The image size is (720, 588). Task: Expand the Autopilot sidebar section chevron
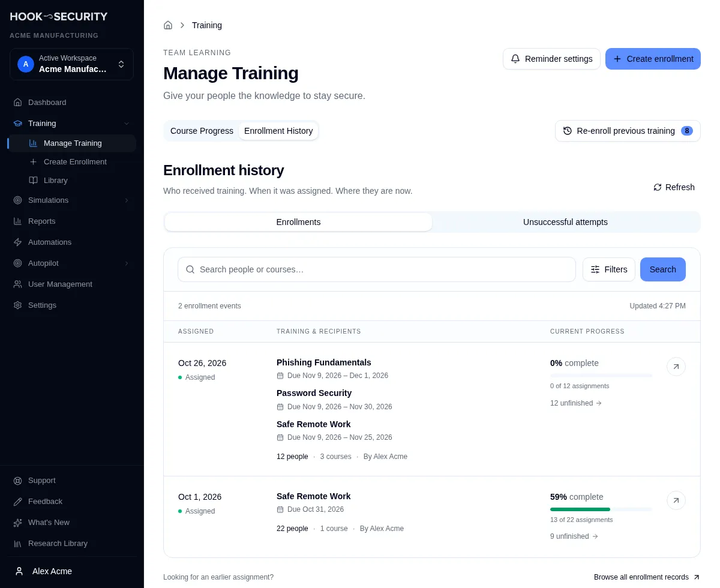127,263
